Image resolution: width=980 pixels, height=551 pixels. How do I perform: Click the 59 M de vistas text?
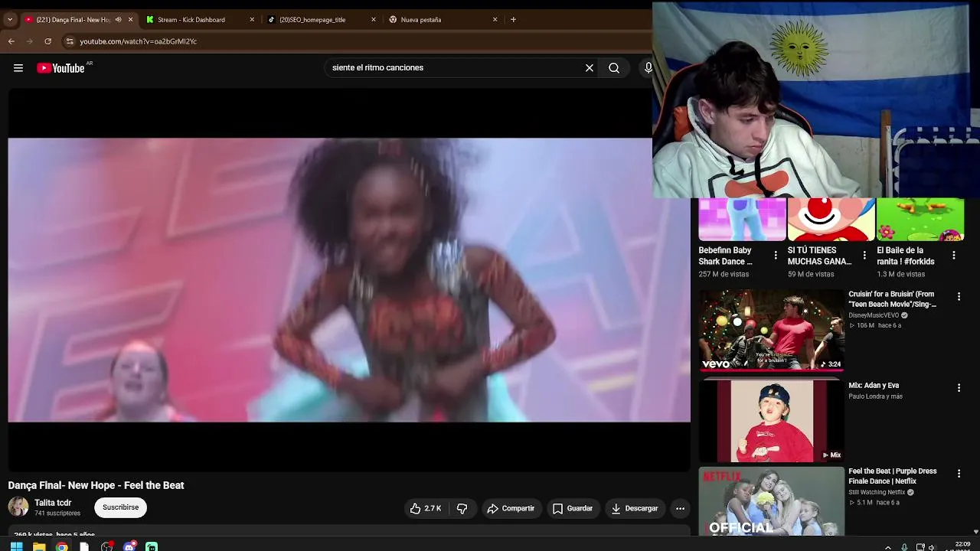(811, 274)
